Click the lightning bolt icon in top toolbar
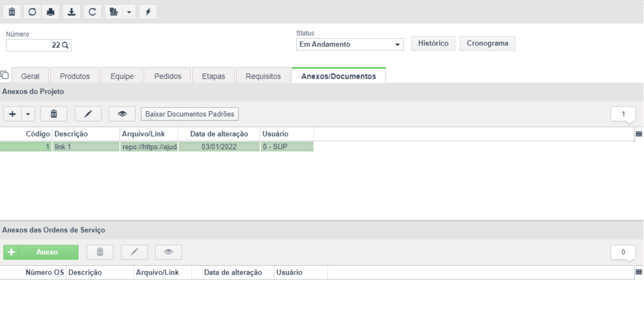Screen dimensions: 644x322 pyautogui.click(x=147, y=11)
